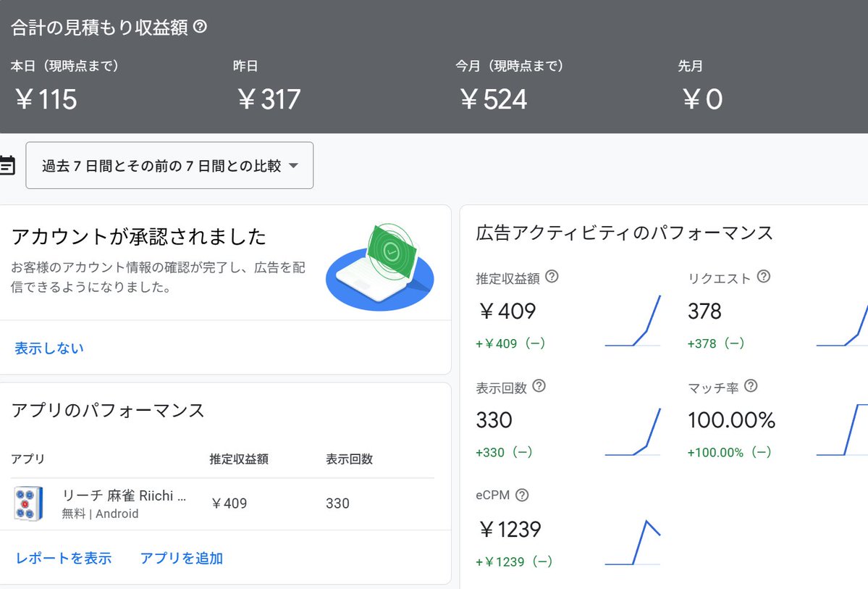This screenshot has height=589, width=868.
Task: Click the approved account laptop illustration
Action: 380,267
